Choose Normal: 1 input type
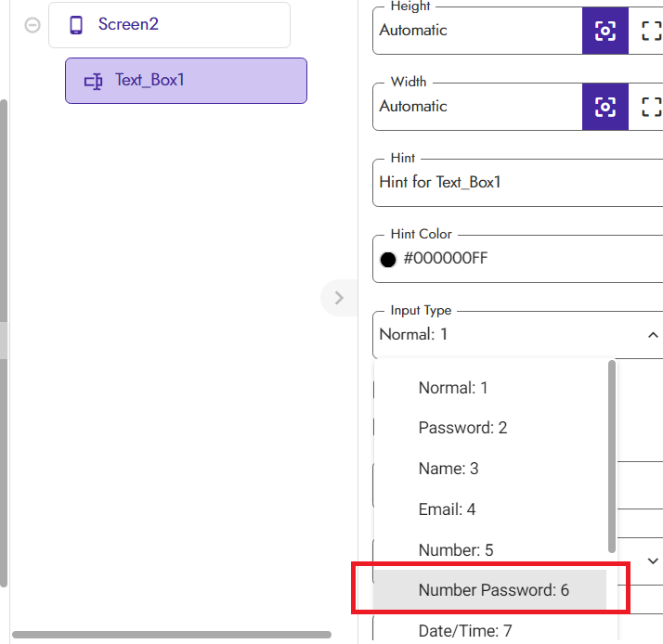This screenshot has height=644, width=663. 453,388
